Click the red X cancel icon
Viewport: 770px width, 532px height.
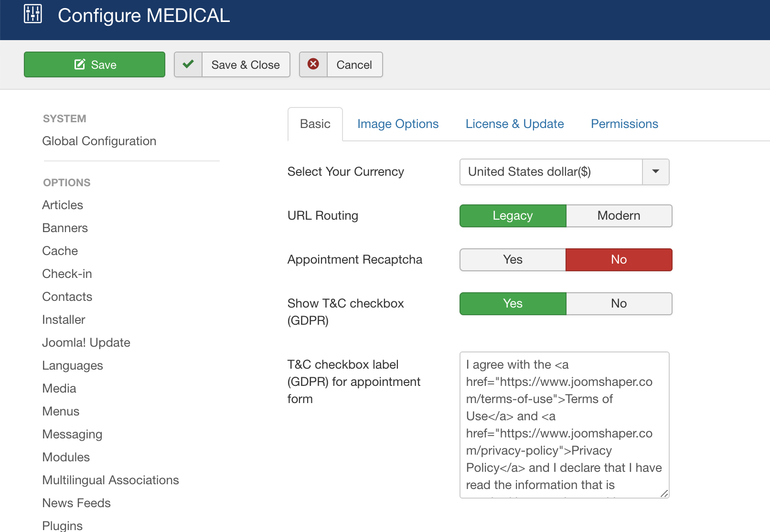click(x=313, y=64)
